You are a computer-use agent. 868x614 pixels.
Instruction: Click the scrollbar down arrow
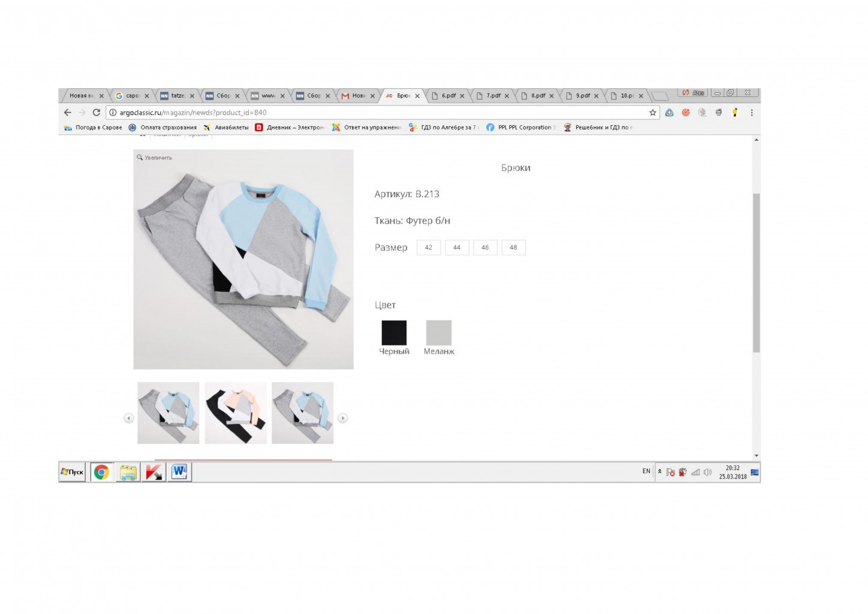[x=757, y=456]
